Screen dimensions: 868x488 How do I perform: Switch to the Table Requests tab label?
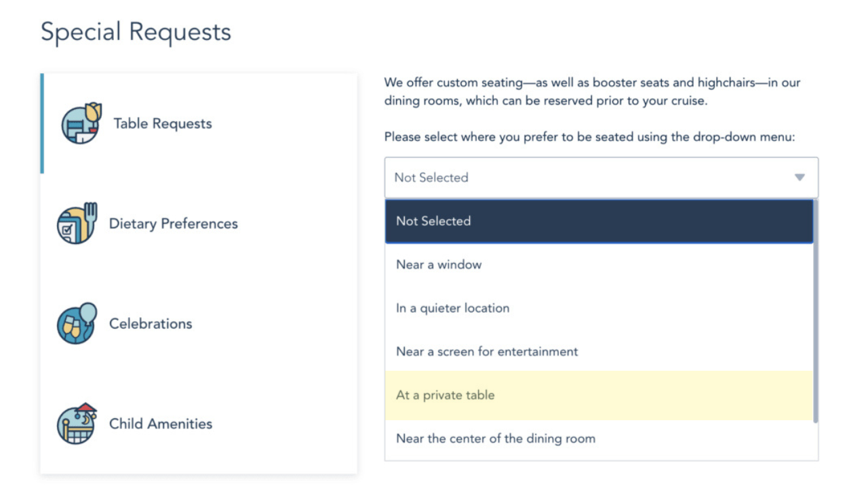click(x=163, y=123)
